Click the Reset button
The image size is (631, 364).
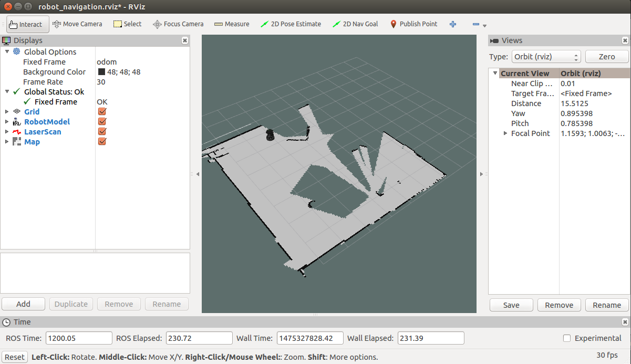tap(15, 357)
